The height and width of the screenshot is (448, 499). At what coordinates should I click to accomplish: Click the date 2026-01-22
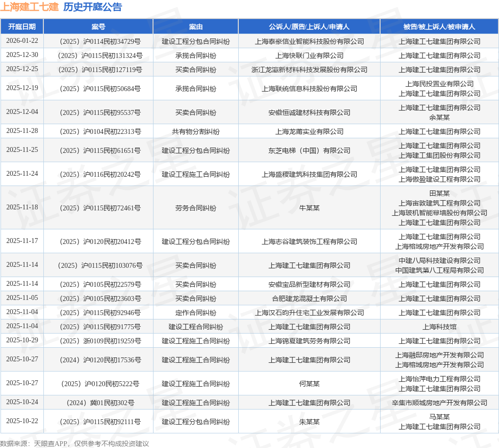coord(22,41)
